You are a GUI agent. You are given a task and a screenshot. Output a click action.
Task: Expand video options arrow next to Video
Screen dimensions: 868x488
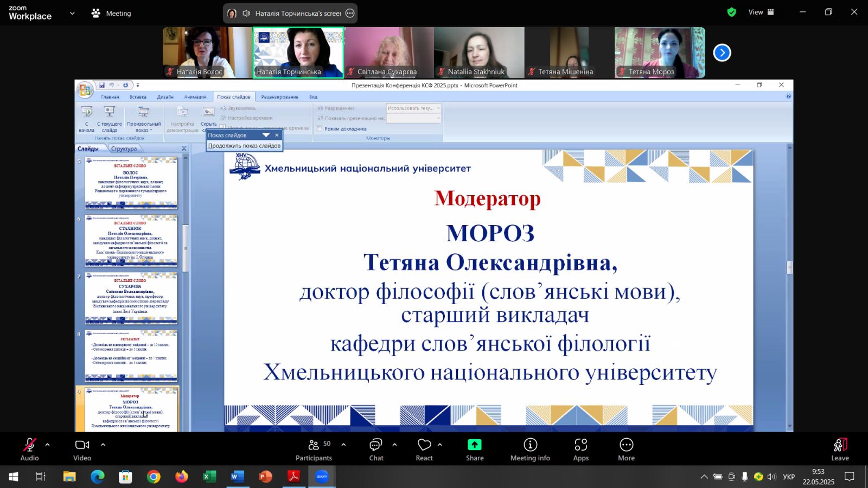[x=103, y=445]
